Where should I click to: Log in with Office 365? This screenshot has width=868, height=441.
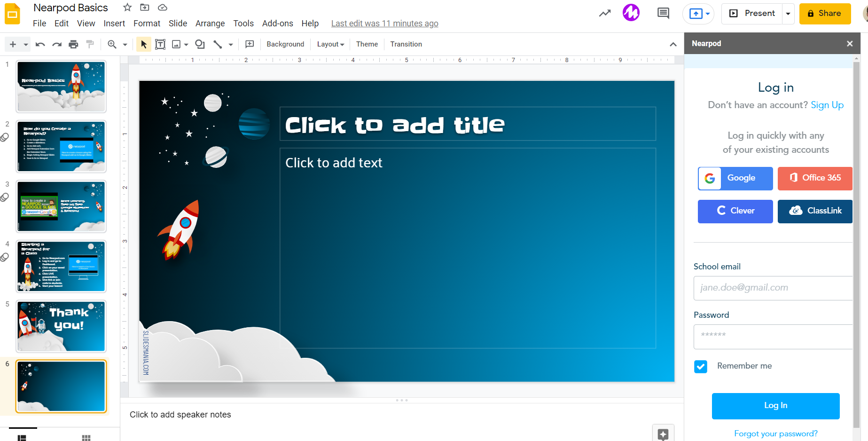tap(815, 179)
